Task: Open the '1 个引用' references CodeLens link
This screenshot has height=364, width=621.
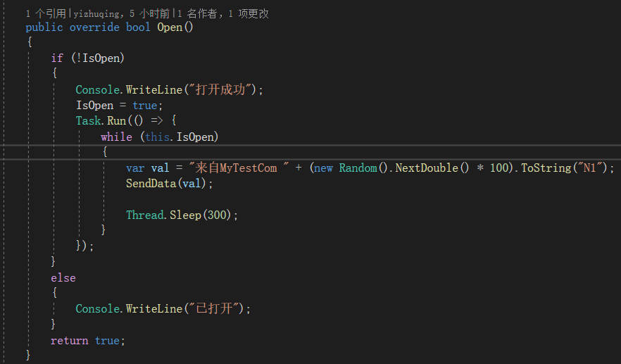Action: [x=46, y=14]
